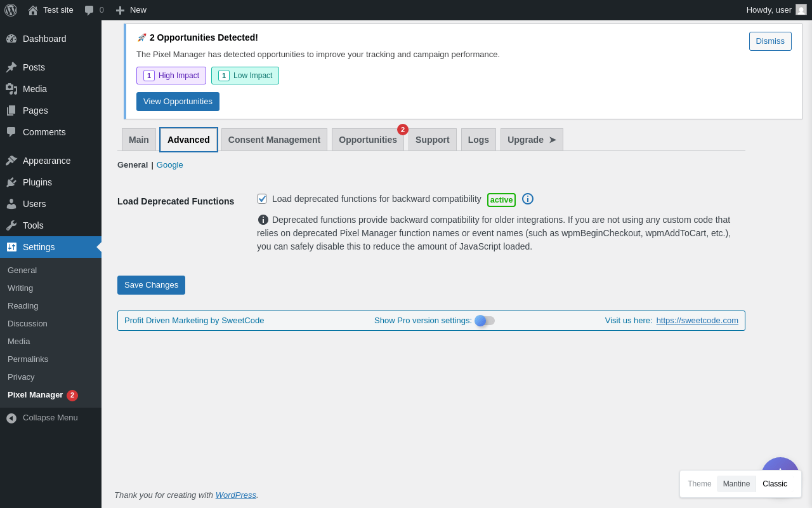Open the Tools sidebar menu
Viewport: 812px width, 508px height.
33,225
